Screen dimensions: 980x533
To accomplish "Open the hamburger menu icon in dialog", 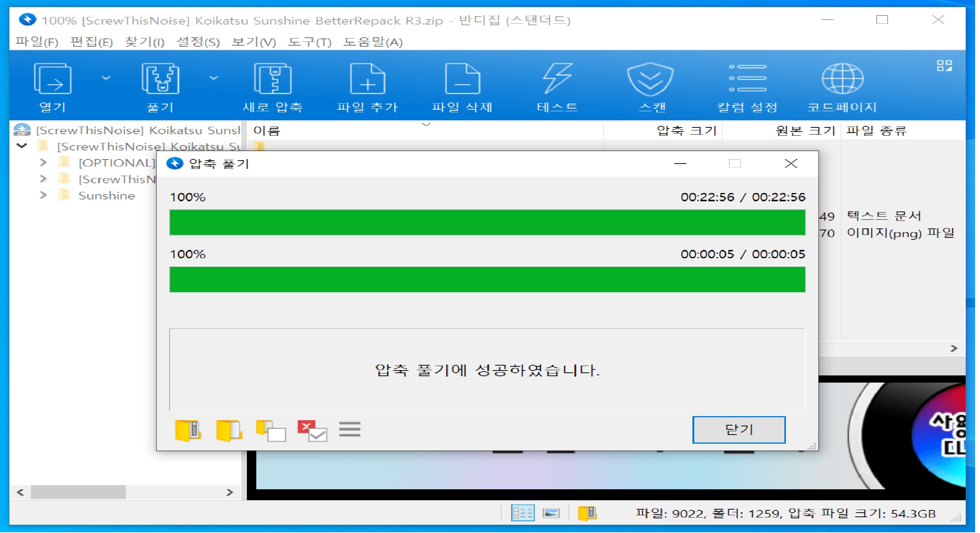I will pos(350,429).
